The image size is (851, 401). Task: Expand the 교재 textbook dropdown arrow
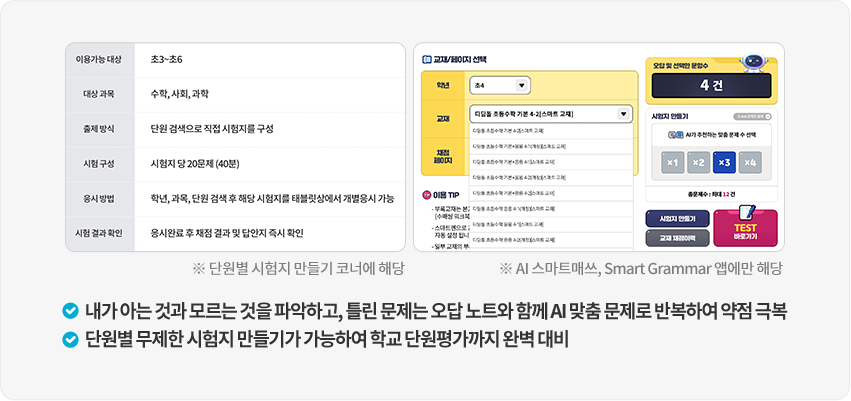[624, 114]
